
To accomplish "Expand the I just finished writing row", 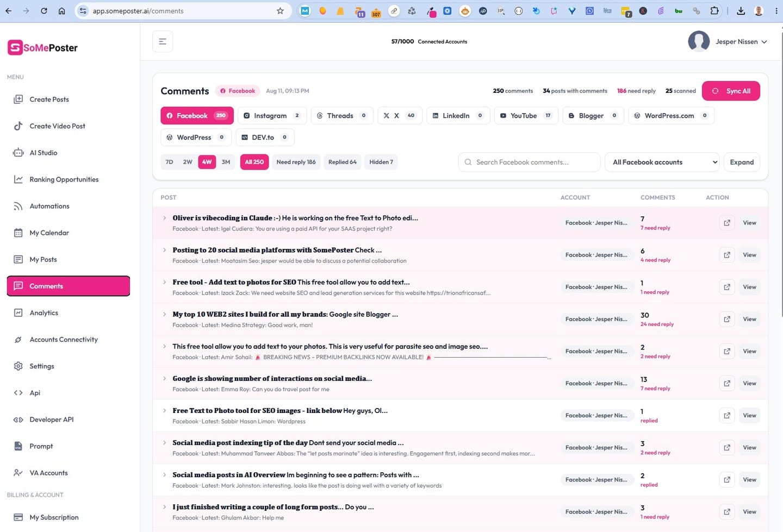I will pyautogui.click(x=164, y=507).
